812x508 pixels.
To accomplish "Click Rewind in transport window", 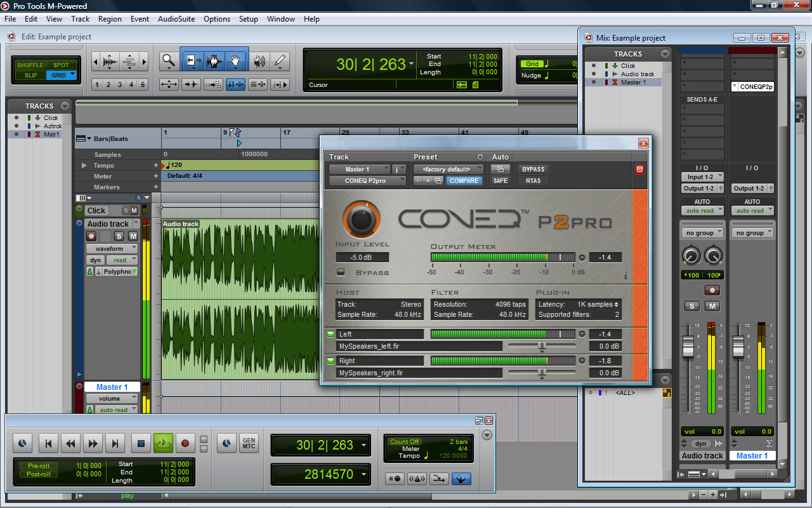I will pyautogui.click(x=70, y=443).
